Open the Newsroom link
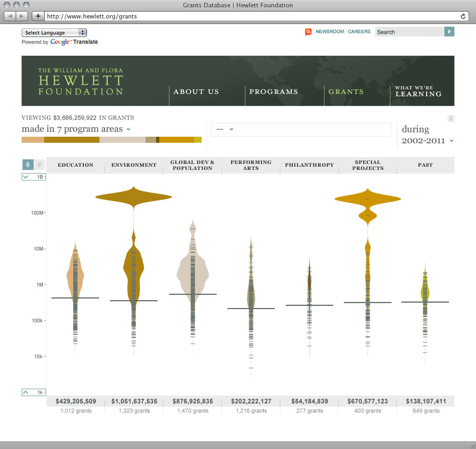The width and height of the screenshot is (476, 449). [x=330, y=32]
